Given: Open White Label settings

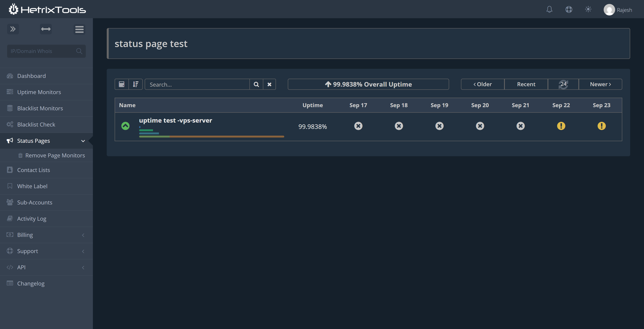Looking at the screenshot, I should tap(46, 186).
